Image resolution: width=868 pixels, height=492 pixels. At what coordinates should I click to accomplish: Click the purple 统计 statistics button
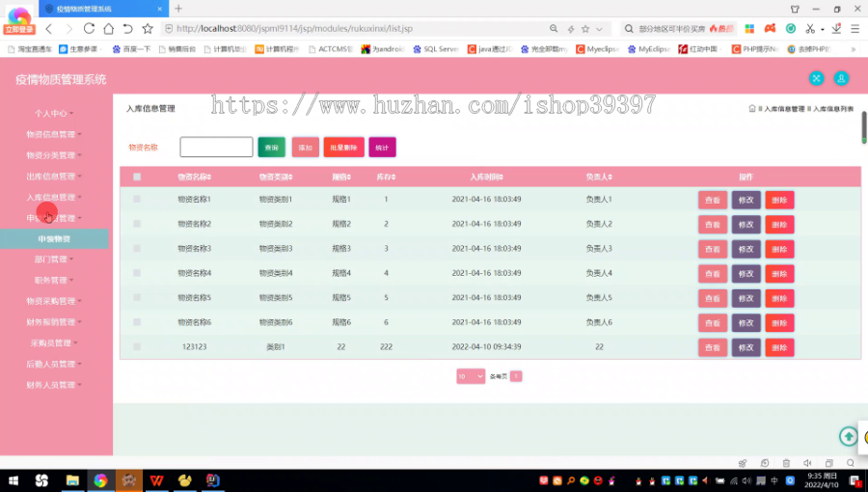(x=382, y=148)
